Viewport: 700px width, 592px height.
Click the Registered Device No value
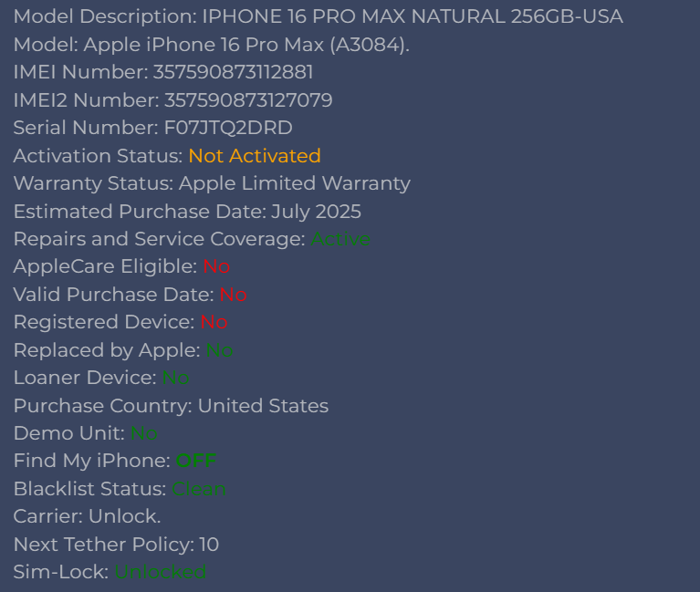click(214, 322)
